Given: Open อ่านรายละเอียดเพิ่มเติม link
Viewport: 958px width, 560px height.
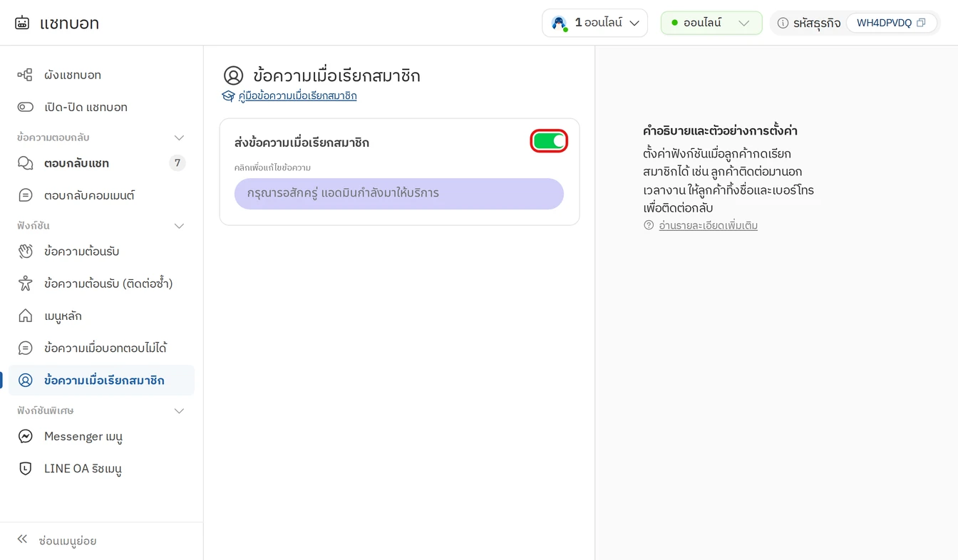Looking at the screenshot, I should (708, 225).
